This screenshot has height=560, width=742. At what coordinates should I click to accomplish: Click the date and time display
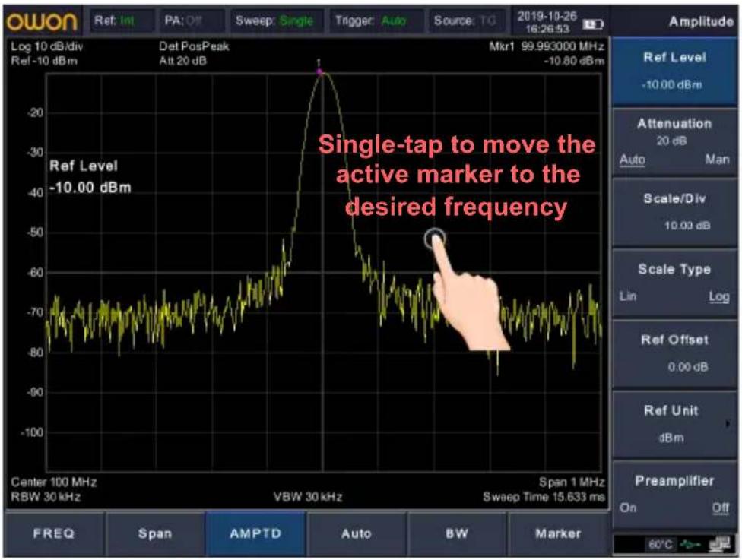pyautogui.click(x=547, y=22)
